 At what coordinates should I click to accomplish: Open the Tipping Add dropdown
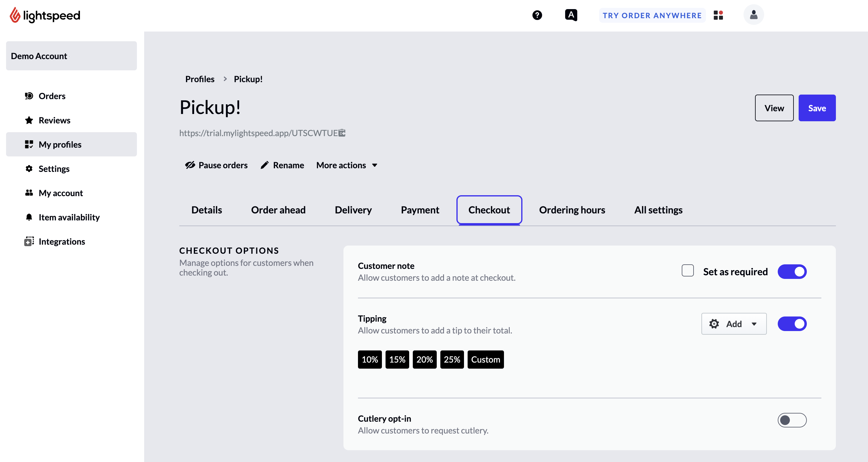coord(734,324)
